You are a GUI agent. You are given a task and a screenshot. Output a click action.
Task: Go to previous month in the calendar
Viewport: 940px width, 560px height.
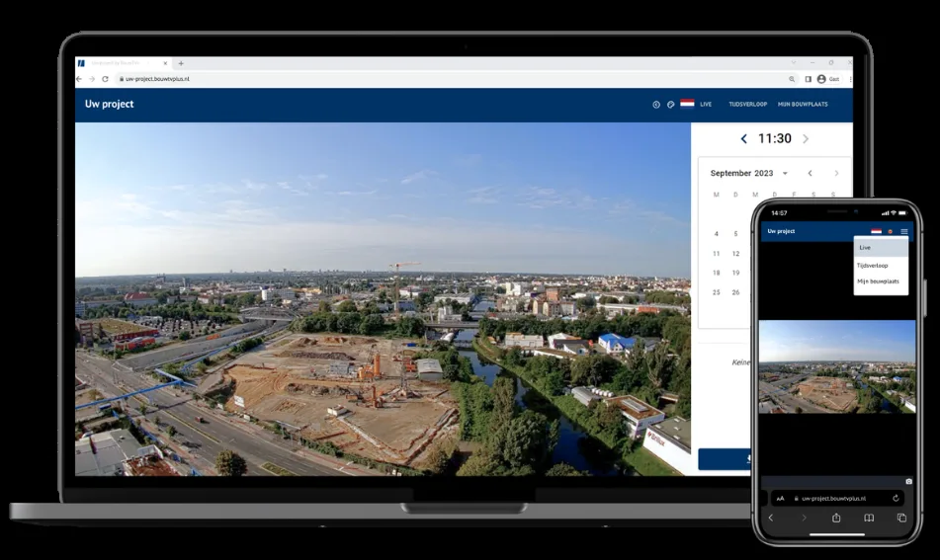[x=810, y=173]
